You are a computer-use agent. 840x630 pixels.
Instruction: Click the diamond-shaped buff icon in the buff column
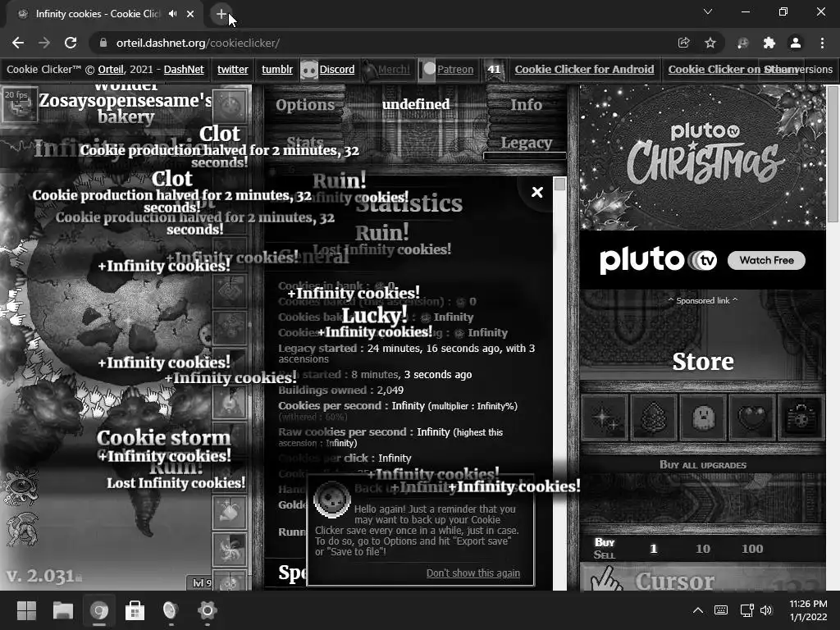click(x=230, y=290)
